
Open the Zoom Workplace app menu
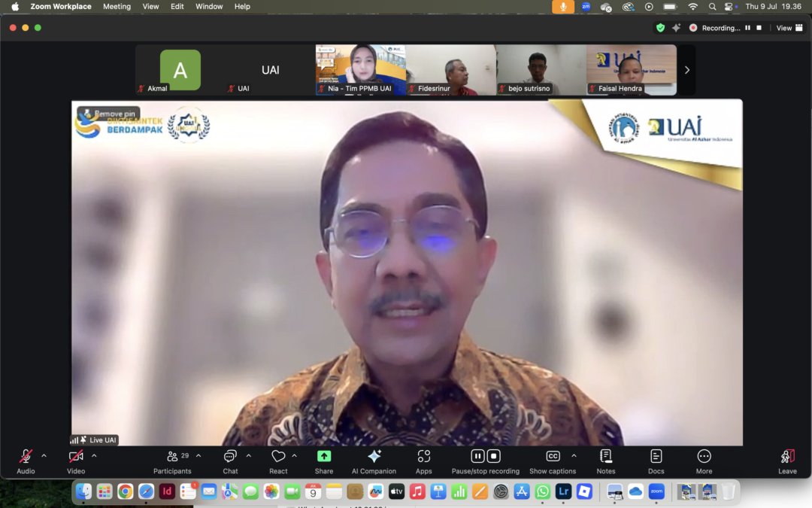[61, 7]
